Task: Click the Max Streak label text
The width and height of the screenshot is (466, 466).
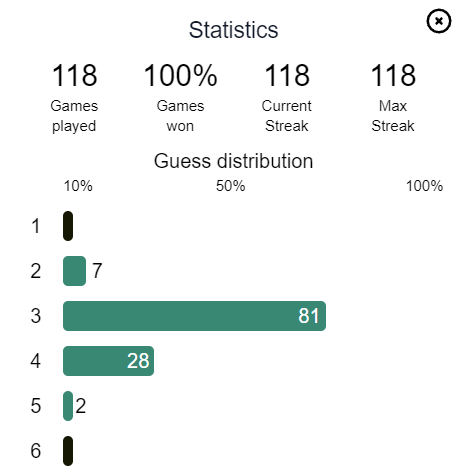Action: coord(393,116)
